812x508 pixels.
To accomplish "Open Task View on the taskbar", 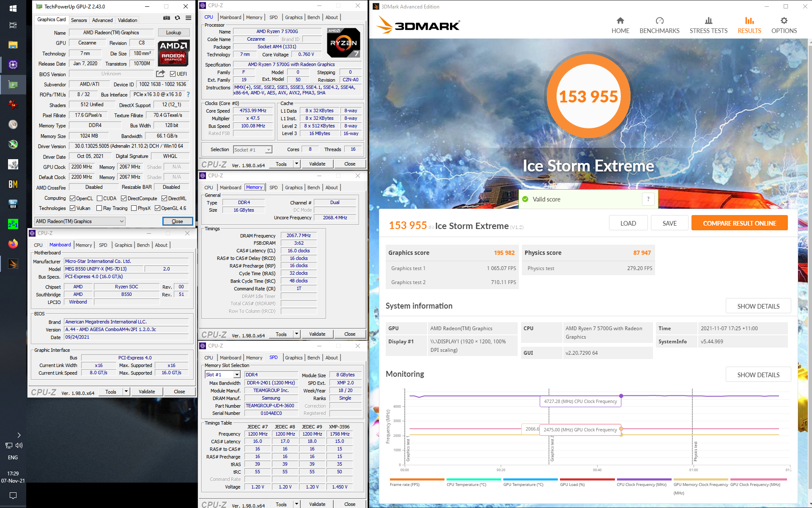I will (13, 25).
